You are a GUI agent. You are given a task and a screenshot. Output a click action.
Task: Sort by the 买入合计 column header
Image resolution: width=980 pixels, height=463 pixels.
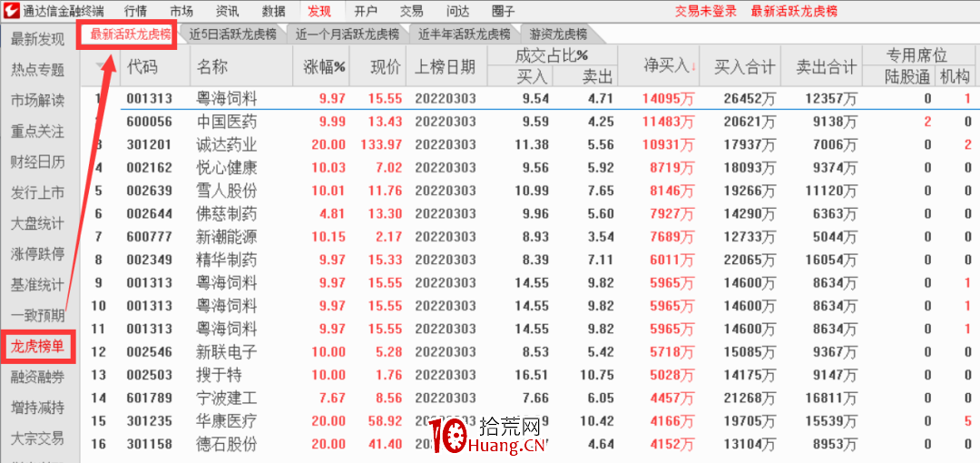click(745, 65)
